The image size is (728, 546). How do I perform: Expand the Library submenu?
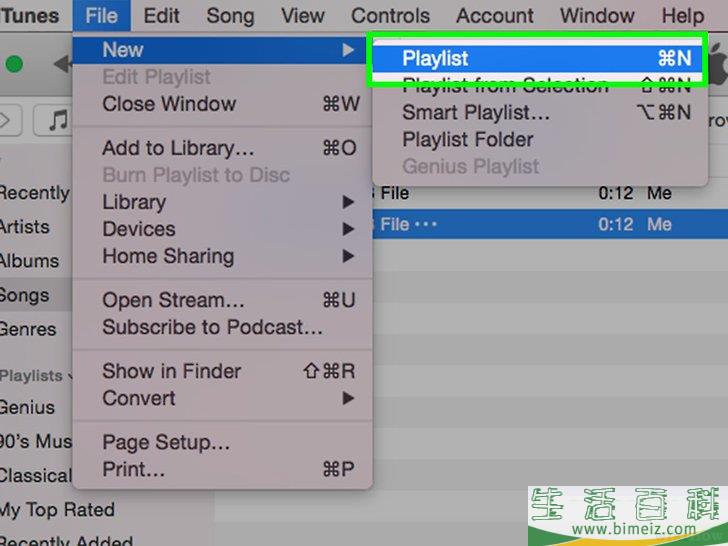click(x=222, y=202)
